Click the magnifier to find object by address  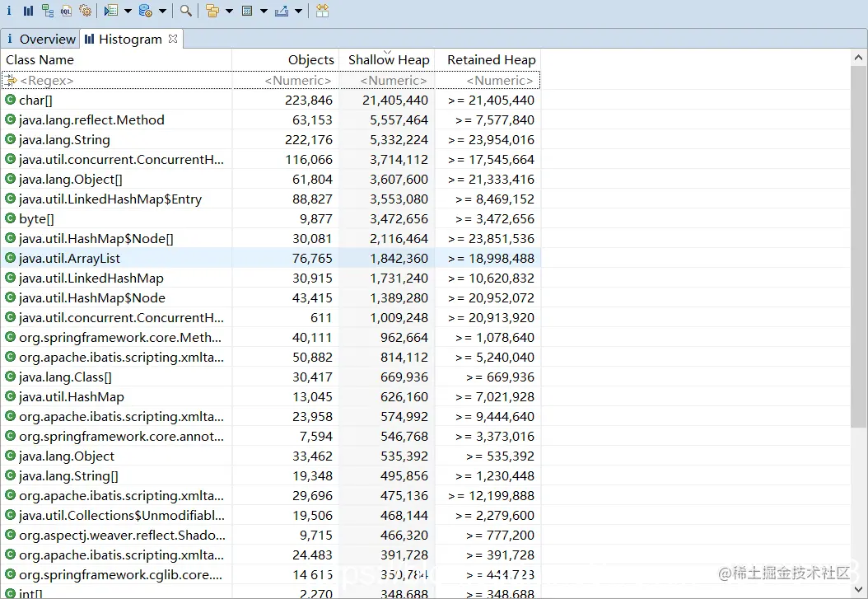186,11
